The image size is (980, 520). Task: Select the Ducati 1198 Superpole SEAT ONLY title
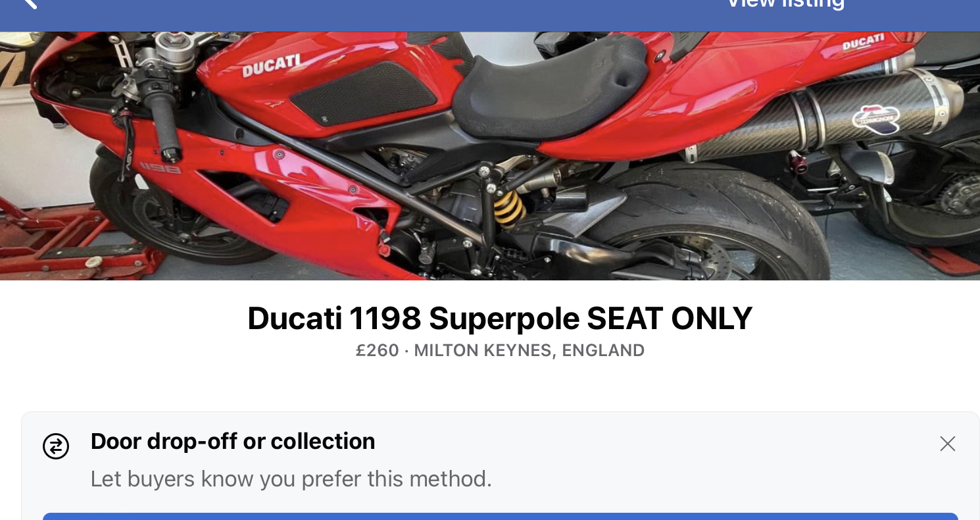tap(499, 319)
